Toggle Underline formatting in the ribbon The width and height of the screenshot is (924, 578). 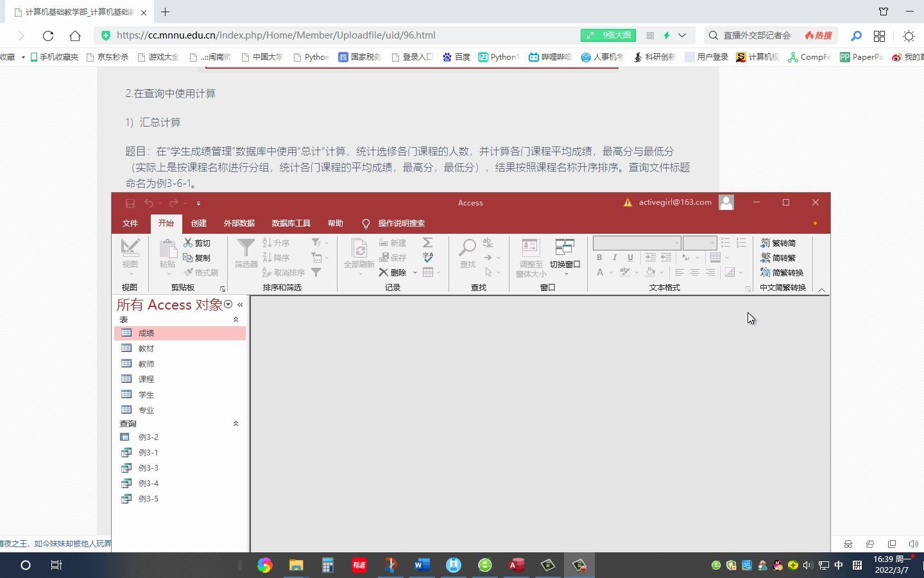click(x=629, y=257)
